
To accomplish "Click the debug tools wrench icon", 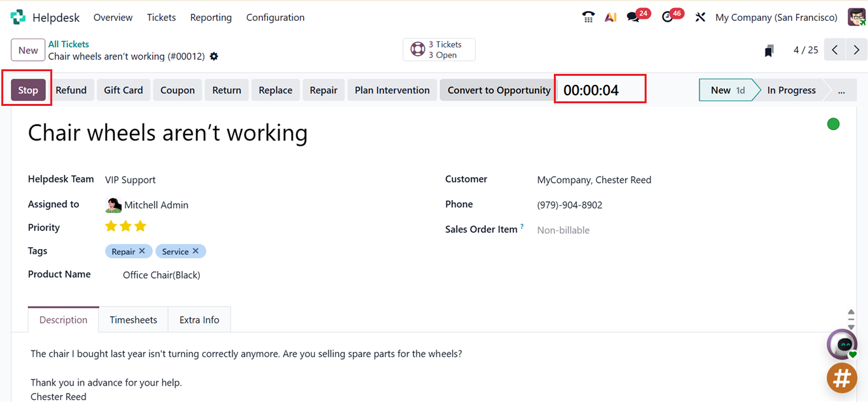I will tap(700, 18).
